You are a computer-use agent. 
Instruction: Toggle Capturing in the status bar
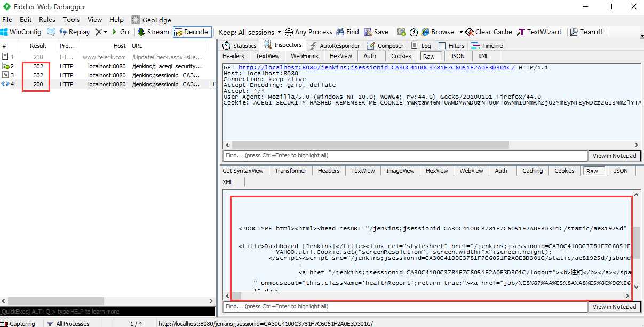(18, 323)
